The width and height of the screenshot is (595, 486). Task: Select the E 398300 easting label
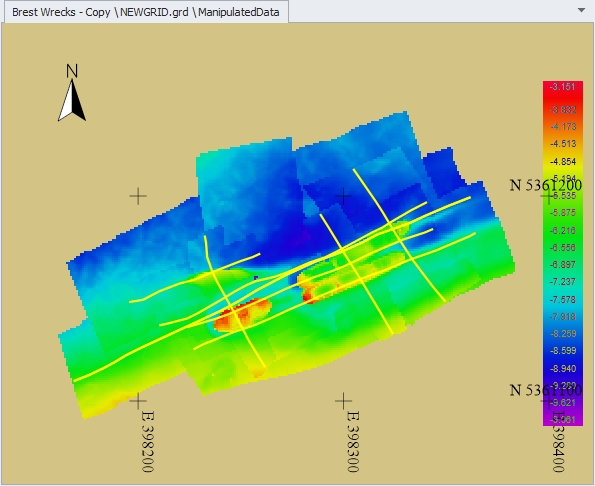click(353, 442)
